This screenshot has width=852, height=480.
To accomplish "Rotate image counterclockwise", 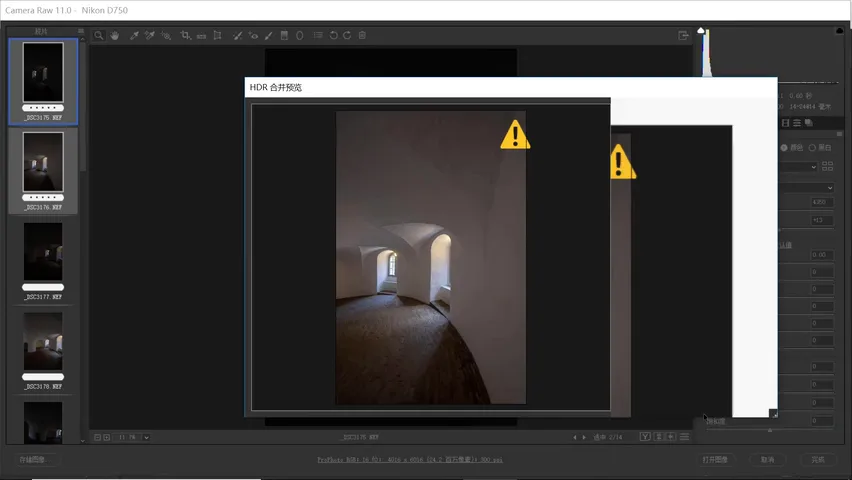I will [334, 35].
